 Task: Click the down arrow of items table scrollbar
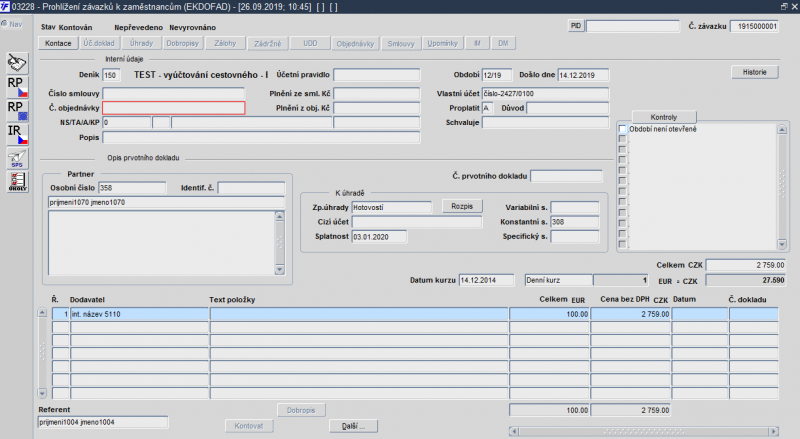42,393
